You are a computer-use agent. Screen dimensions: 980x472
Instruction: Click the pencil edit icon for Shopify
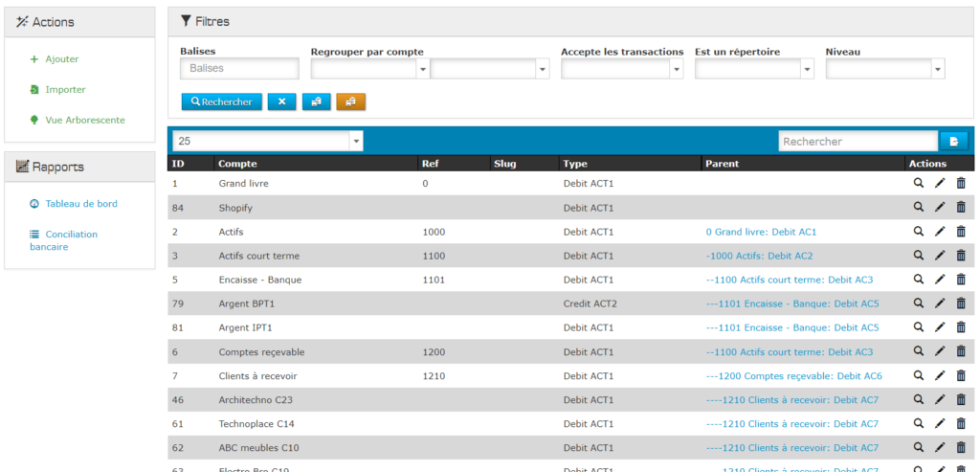point(940,207)
